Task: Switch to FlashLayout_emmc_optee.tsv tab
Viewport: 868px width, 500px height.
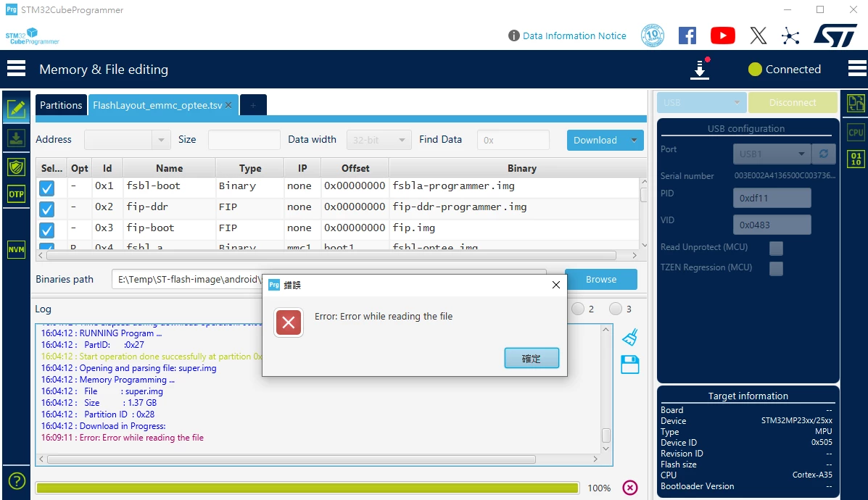Action: pyautogui.click(x=157, y=105)
